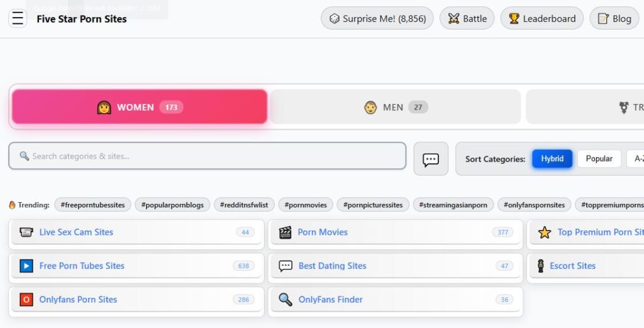Click the speech bubble icon for Dating Sites
The image size is (644, 328).
click(286, 266)
